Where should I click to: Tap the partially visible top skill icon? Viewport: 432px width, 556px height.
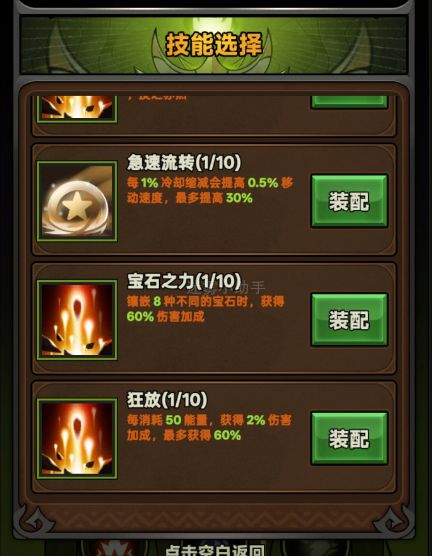[x=77, y=109]
